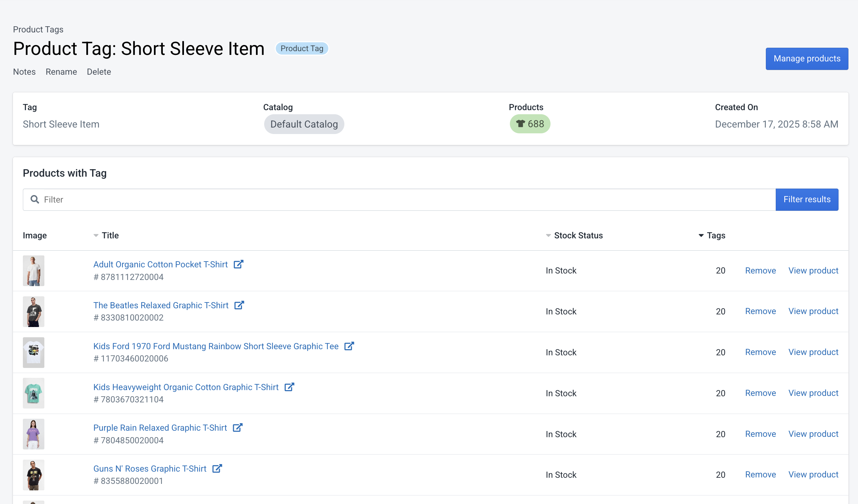Open external link icon beside The Beatles Relaxed Graphic T-Shirt
The image size is (858, 504).
tap(239, 305)
